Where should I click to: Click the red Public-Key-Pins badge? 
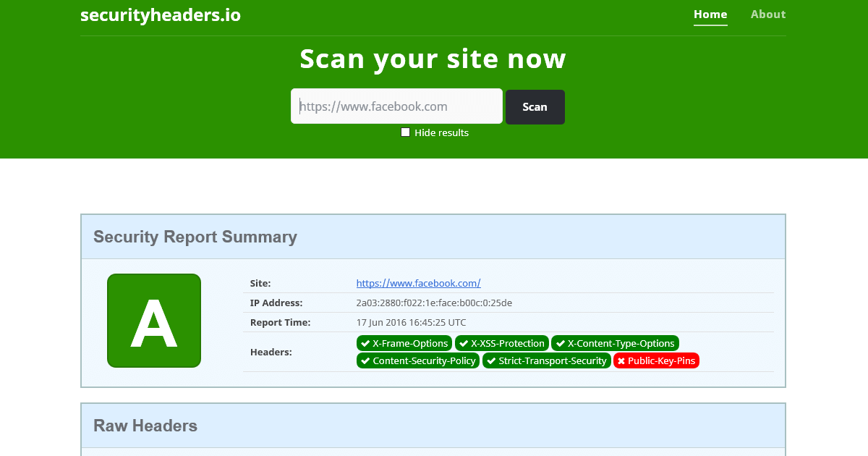(x=656, y=360)
